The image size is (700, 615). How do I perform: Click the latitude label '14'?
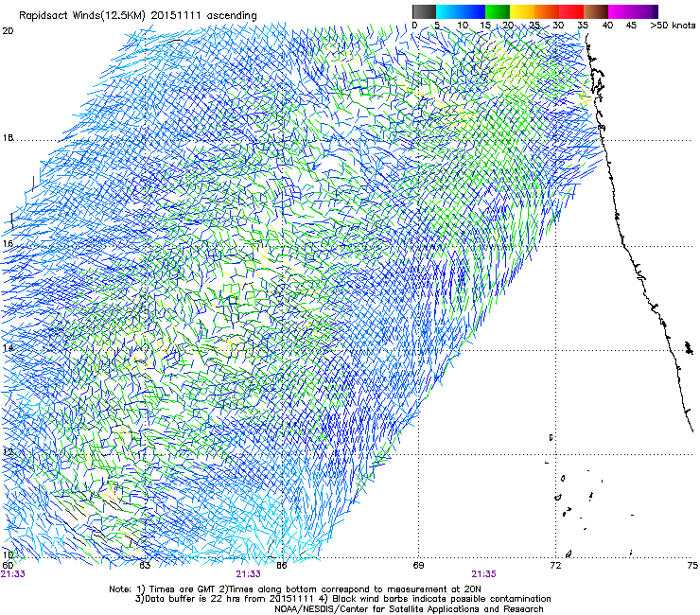click(x=8, y=348)
